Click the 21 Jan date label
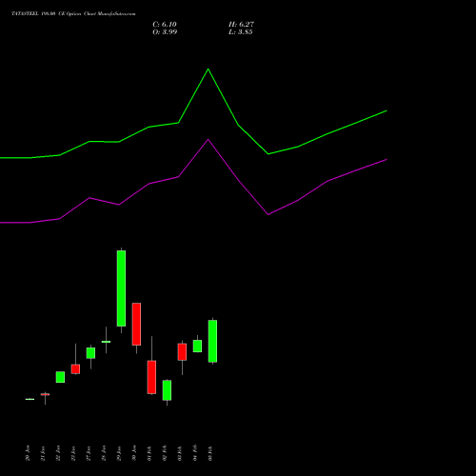The height and width of the screenshot is (476, 476). [x=43, y=453]
